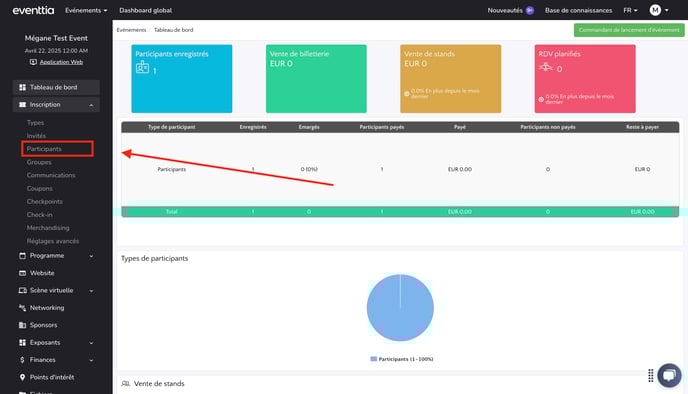Click the Inscription card icon in sidebar
Screen dimensions: 688x394
[x=22, y=104]
